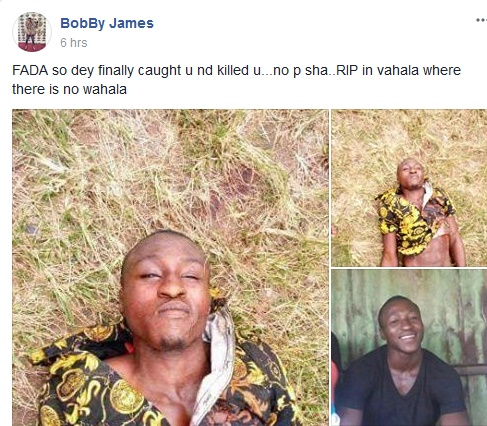Show the post's exact time via '6 hrs'

pos(74,43)
